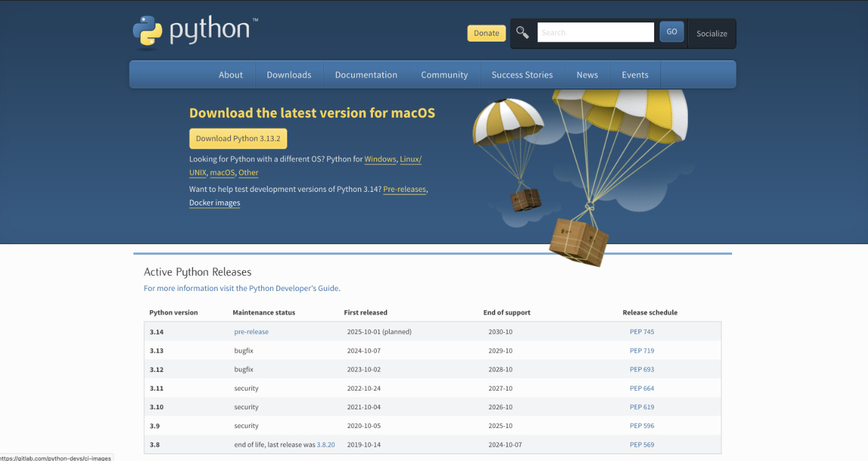Click the Donate button
The image size is (868, 461).
(486, 33)
